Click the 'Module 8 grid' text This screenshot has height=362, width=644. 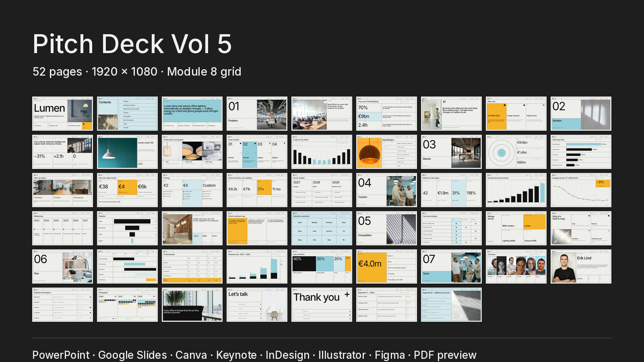[204, 71]
